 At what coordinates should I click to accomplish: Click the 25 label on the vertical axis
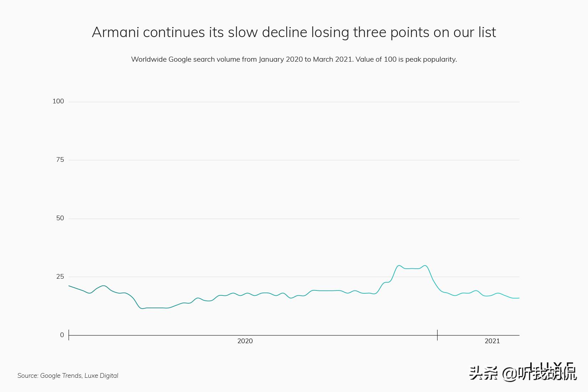point(60,277)
